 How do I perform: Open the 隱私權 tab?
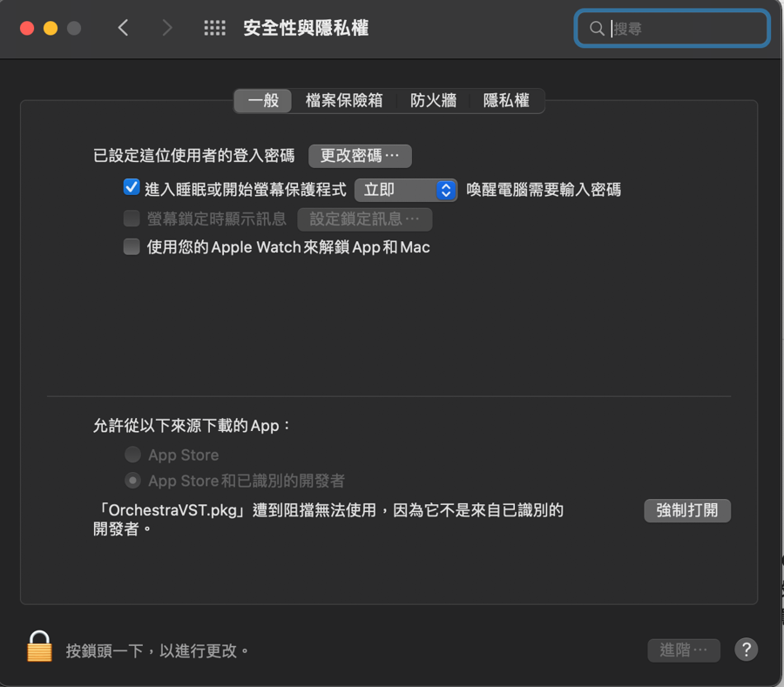pyautogui.click(x=506, y=100)
